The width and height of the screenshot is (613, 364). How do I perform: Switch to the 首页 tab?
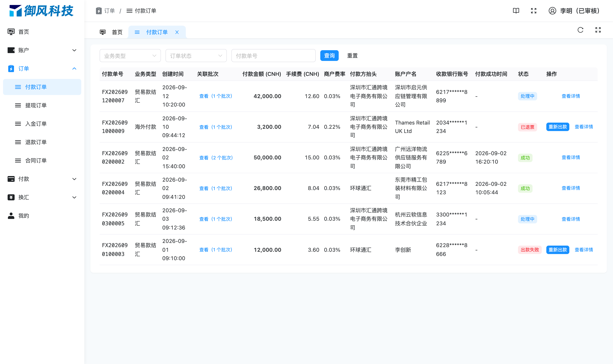pos(111,32)
